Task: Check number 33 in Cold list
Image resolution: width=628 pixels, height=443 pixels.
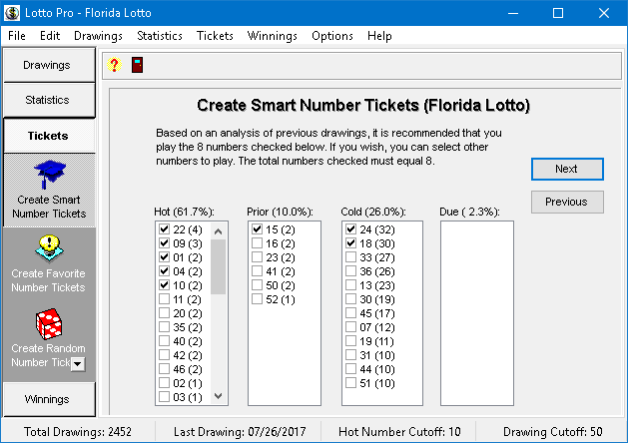Action: tap(350, 257)
